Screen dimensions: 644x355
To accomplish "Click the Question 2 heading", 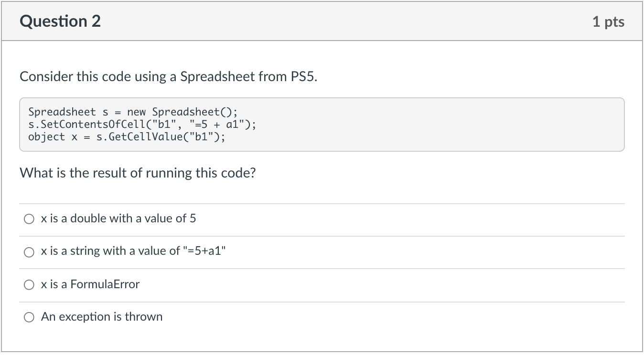I will pos(60,21).
